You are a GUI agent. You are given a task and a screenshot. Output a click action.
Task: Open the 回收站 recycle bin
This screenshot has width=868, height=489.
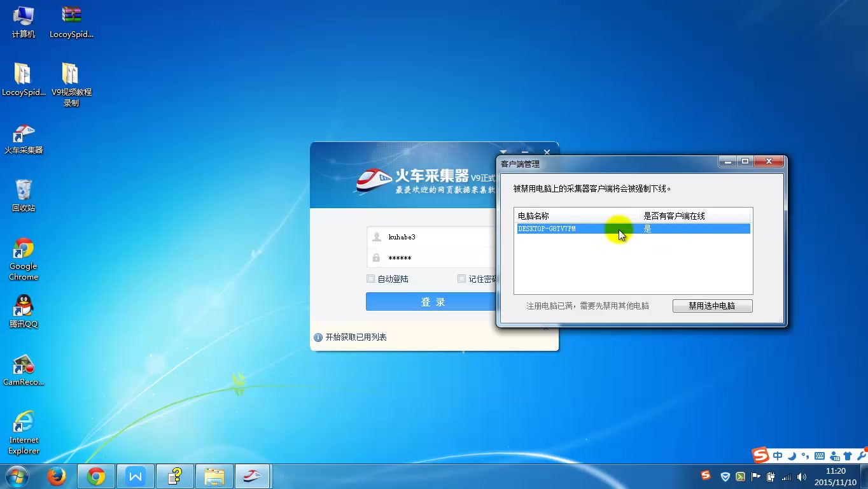[x=24, y=195]
